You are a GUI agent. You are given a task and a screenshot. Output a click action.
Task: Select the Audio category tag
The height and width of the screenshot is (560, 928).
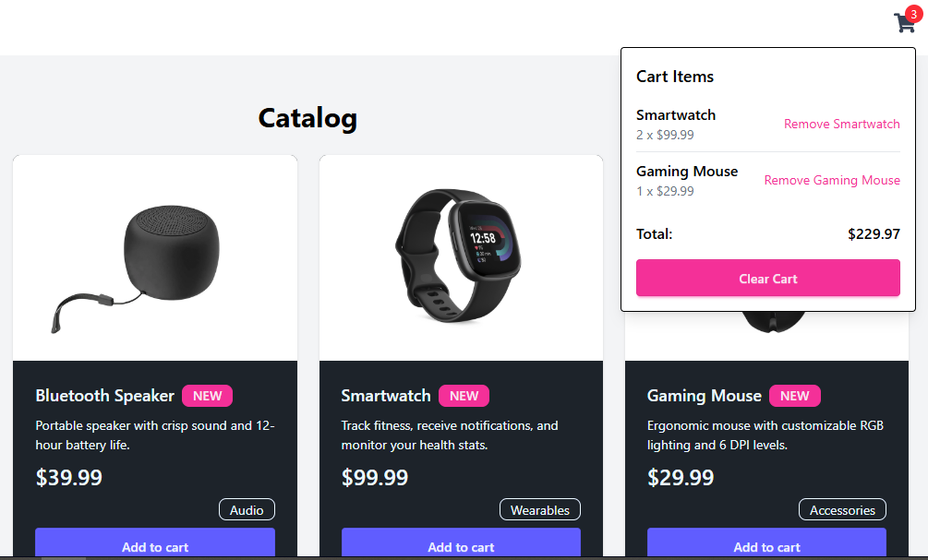(x=247, y=508)
